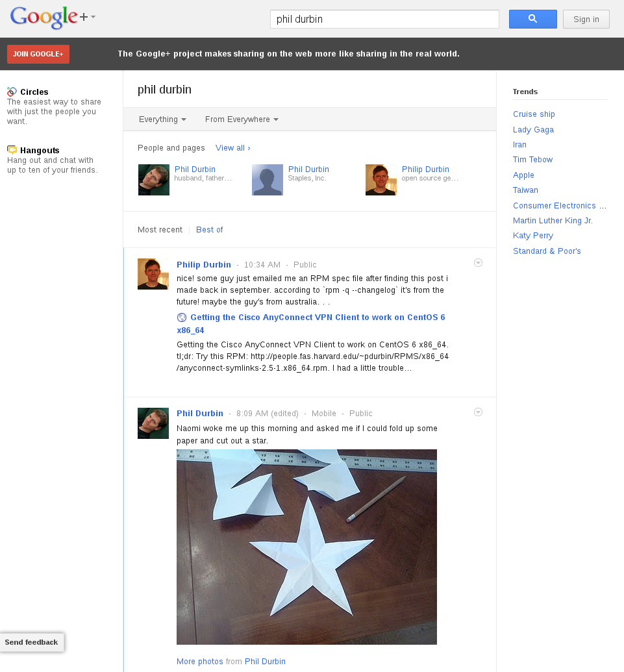Open the Philip Durbin open source profile photo
Viewport: 624px width, 672px height.
coord(381,180)
